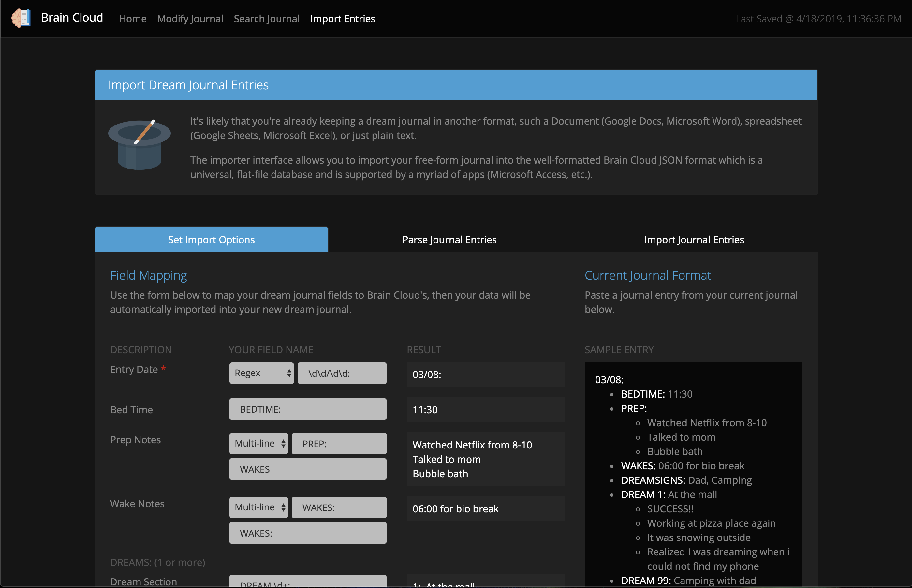Expand Wake Notes Multi-line dropdown
The image size is (912, 588).
click(258, 507)
